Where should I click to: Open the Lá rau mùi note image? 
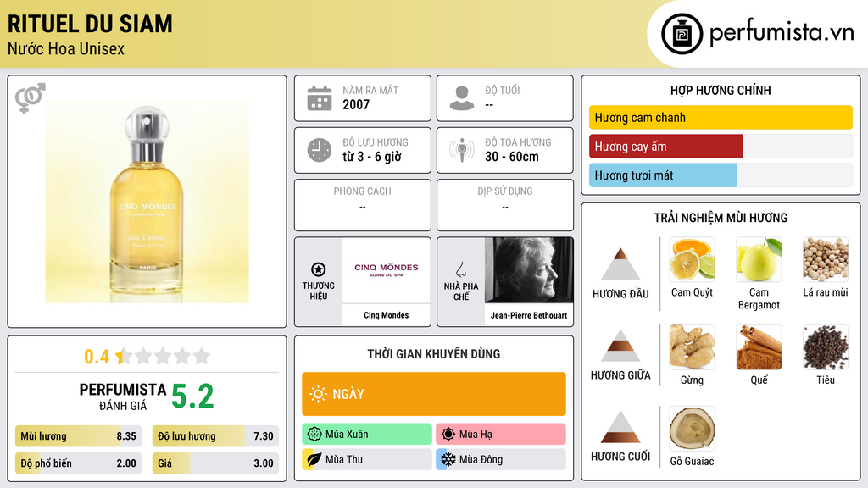pos(826,259)
